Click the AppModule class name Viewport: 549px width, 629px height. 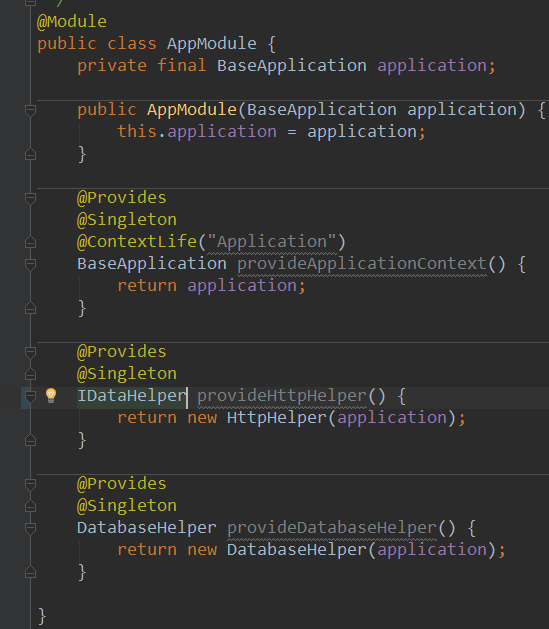click(212, 43)
